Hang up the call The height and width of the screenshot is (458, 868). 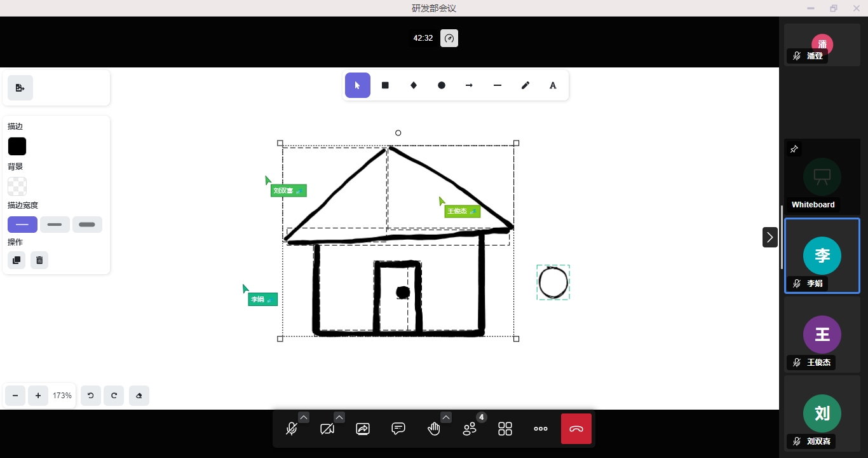(x=576, y=429)
